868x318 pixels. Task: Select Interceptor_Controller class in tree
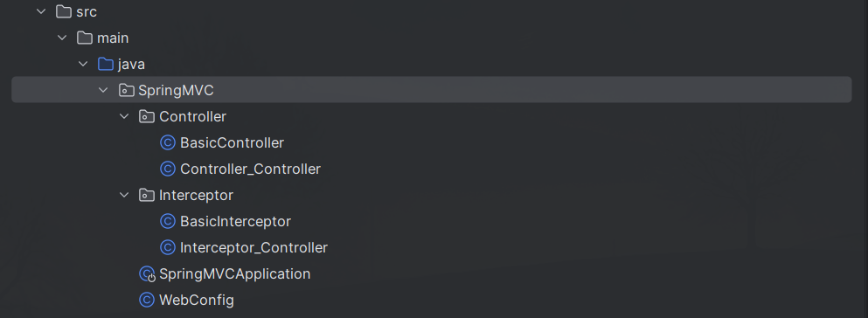[254, 248]
